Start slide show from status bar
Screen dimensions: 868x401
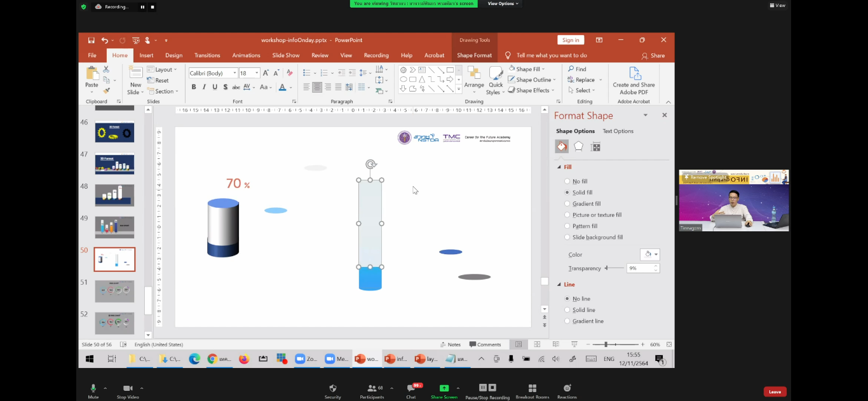(574, 344)
